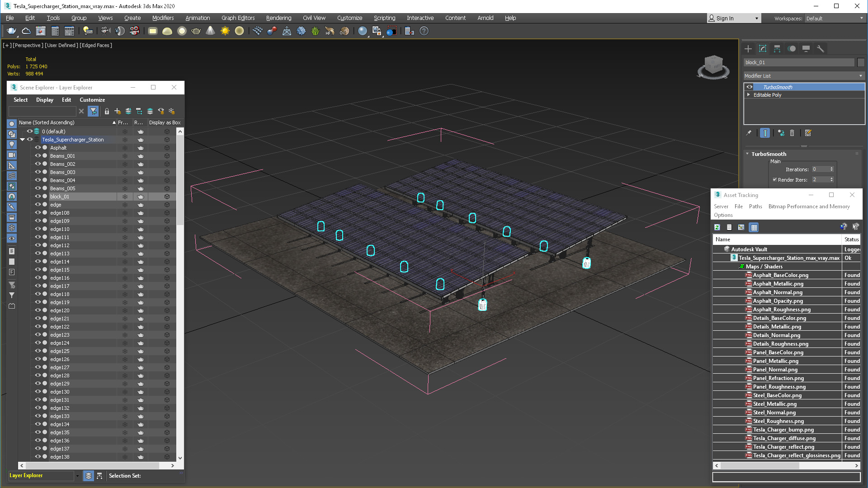Click the Pin Stack icon
Viewport: 868px width, 488px height.
pos(749,133)
